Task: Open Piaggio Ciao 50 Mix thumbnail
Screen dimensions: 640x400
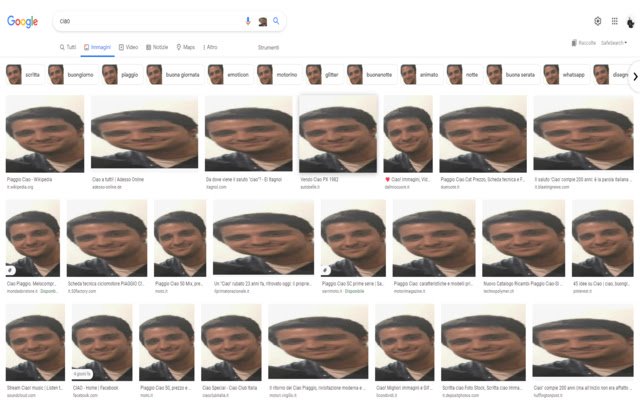Action: [180, 238]
